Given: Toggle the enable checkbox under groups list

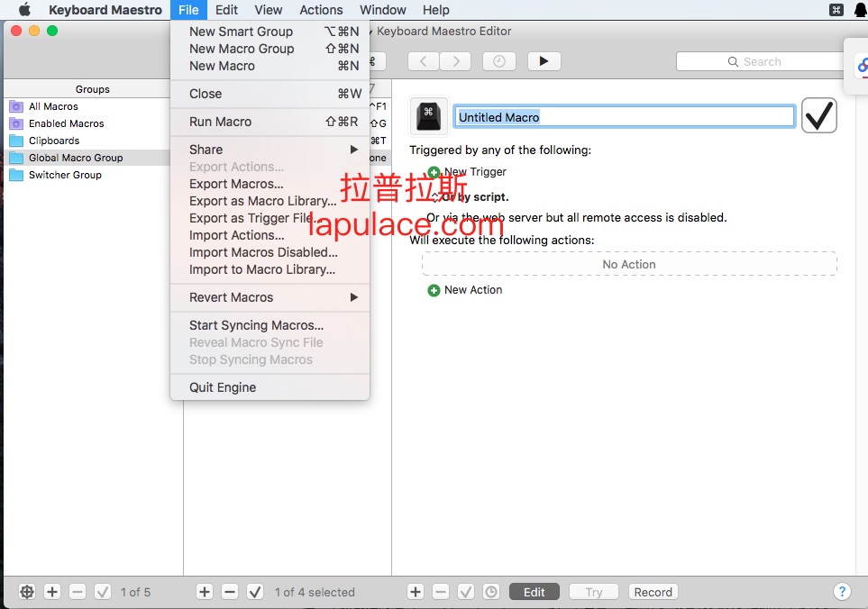Looking at the screenshot, I should tap(103, 592).
